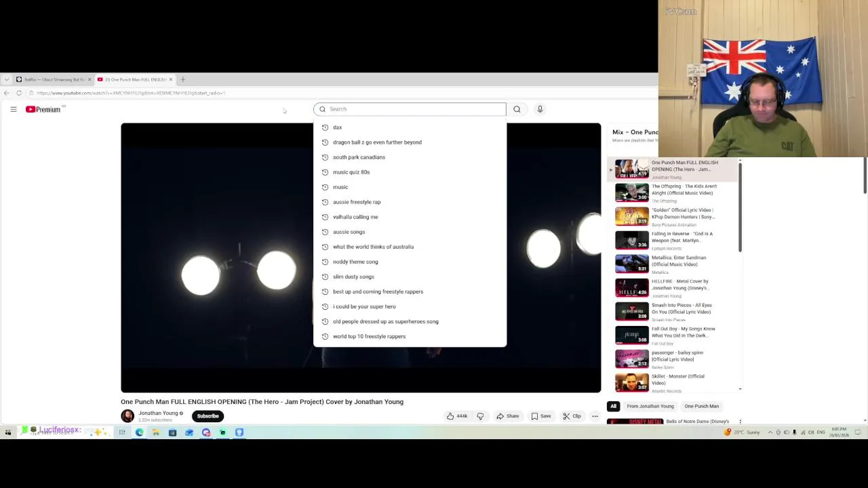The height and width of the screenshot is (488, 868).
Task: Like the video (444k thumbs up)
Action: [x=457, y=416]
